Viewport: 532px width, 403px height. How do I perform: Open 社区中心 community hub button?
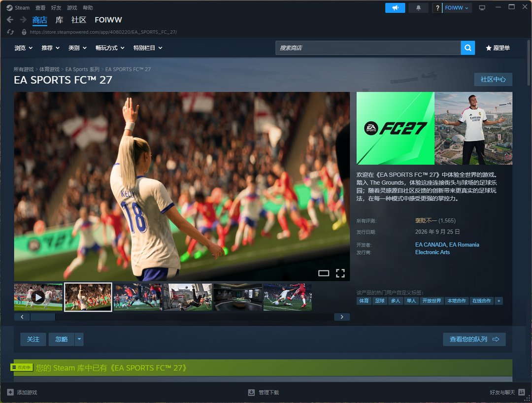point(493,79)
